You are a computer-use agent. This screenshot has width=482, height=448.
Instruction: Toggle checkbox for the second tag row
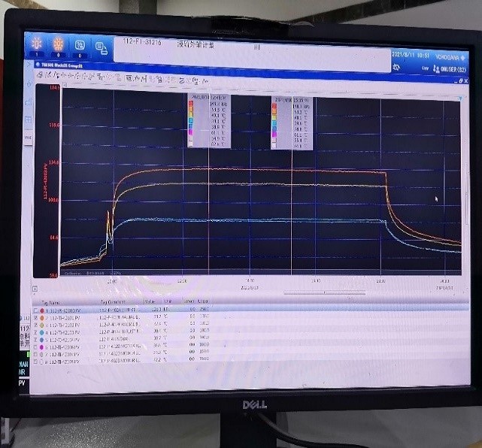tap(35, 317)
